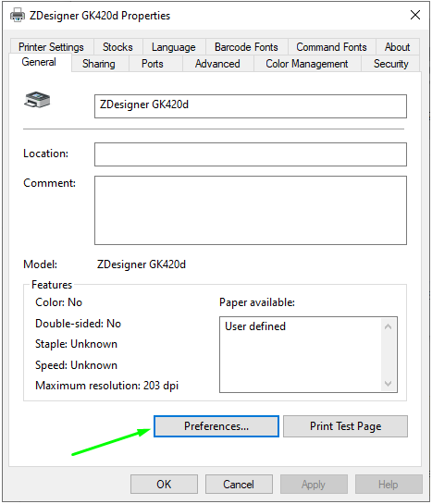Open printing Preferences
This screenshot has width=432, height=504.
[x=216, y=426]
